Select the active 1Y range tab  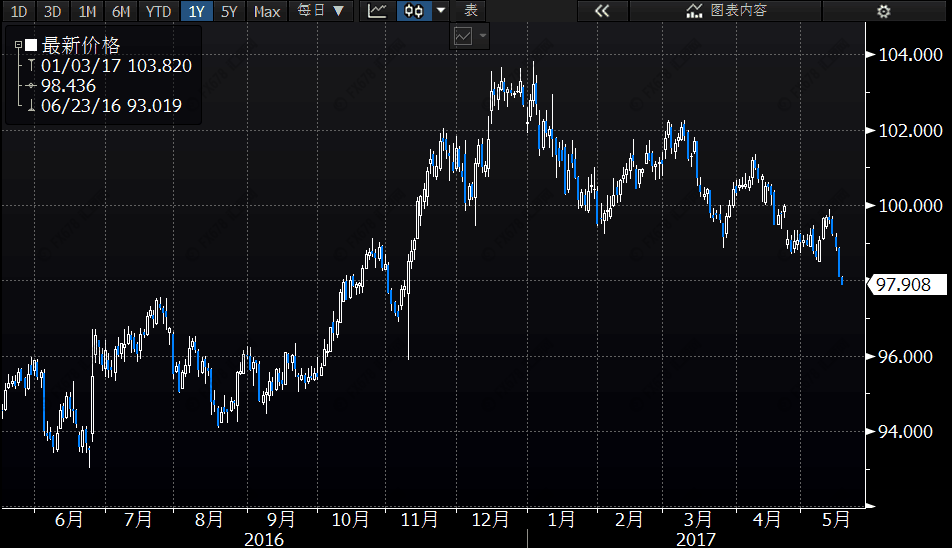pyautogui.click(x=196, y=11)
